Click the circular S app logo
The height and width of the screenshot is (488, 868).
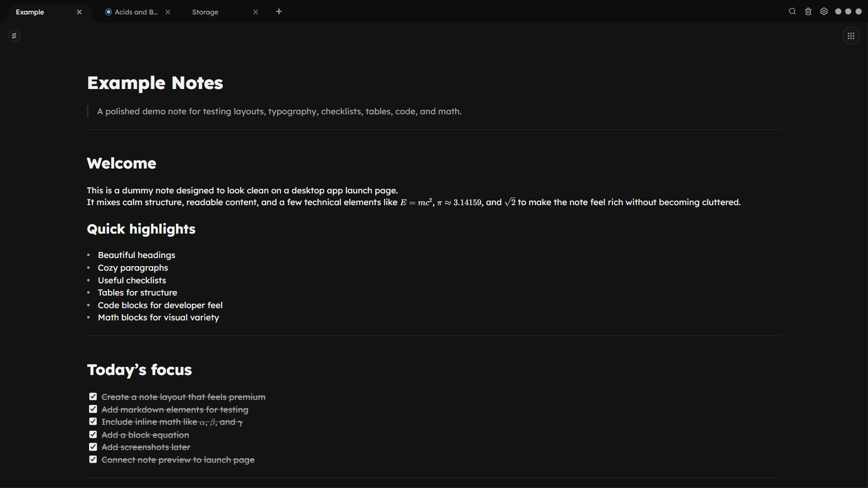click(x=14, y=36)
